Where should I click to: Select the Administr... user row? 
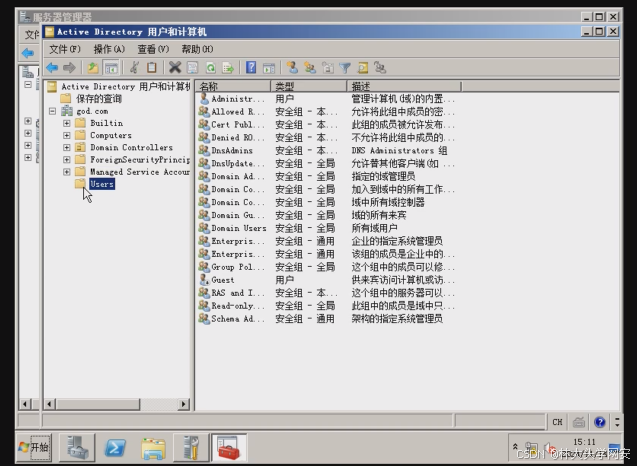[327, 99]
